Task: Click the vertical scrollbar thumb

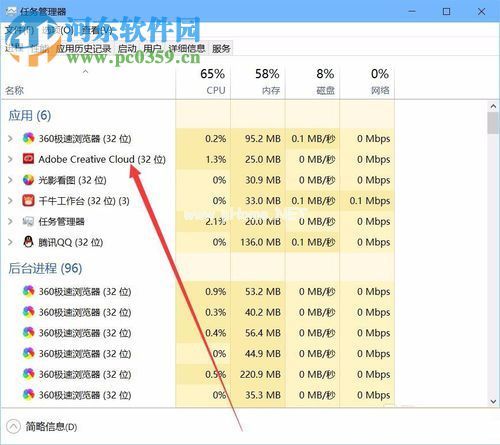Action: point(493,123)
